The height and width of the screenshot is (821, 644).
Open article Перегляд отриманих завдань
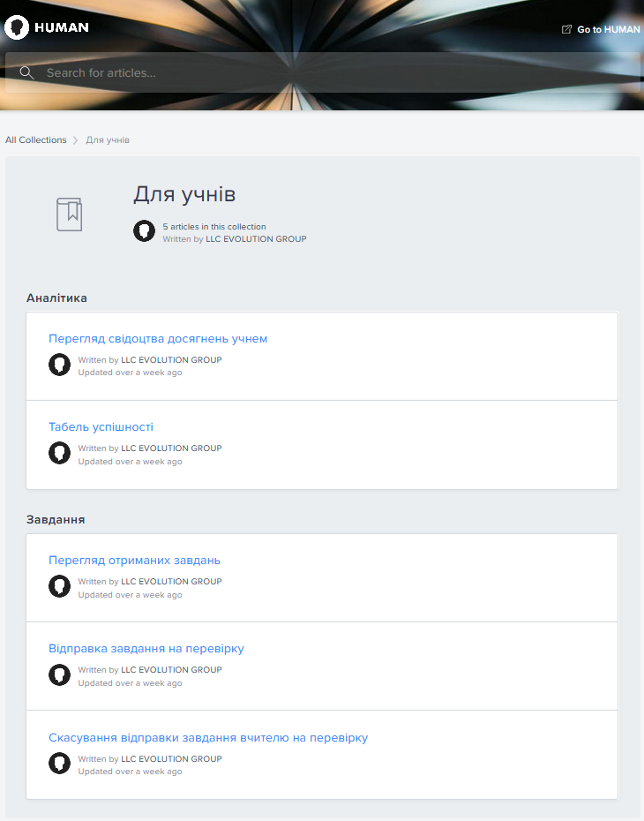coord(134,561)
